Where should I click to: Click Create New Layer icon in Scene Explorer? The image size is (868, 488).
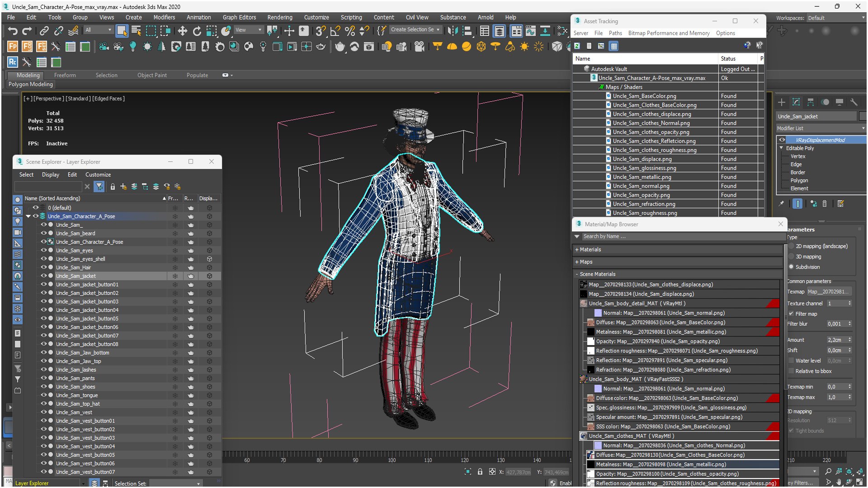pos(123,186)
